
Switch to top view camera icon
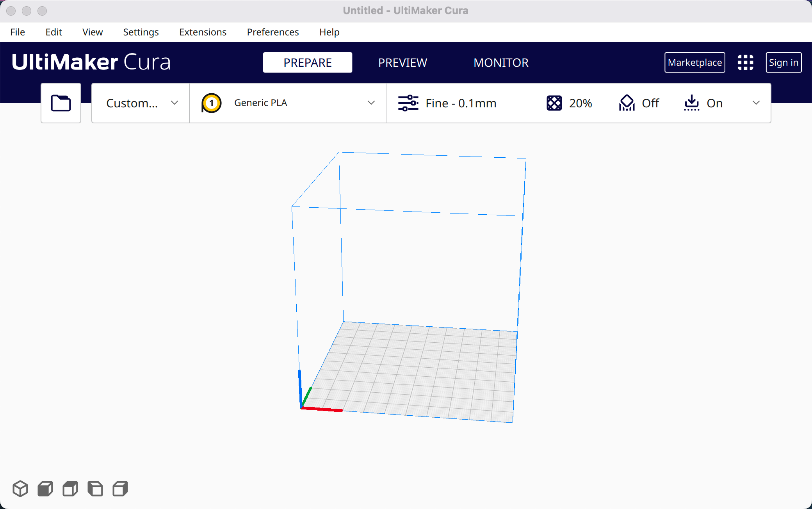click(70, 489)
